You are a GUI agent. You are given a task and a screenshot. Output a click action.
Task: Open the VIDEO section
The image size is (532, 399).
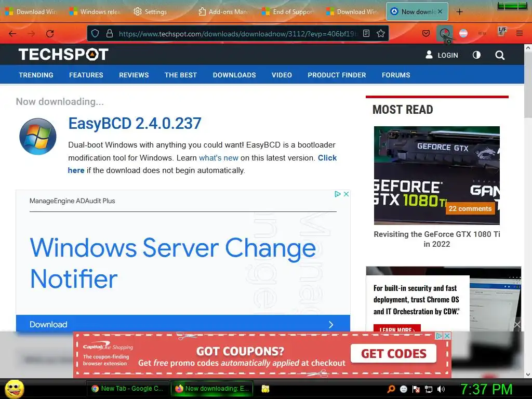tap(282, 75)
